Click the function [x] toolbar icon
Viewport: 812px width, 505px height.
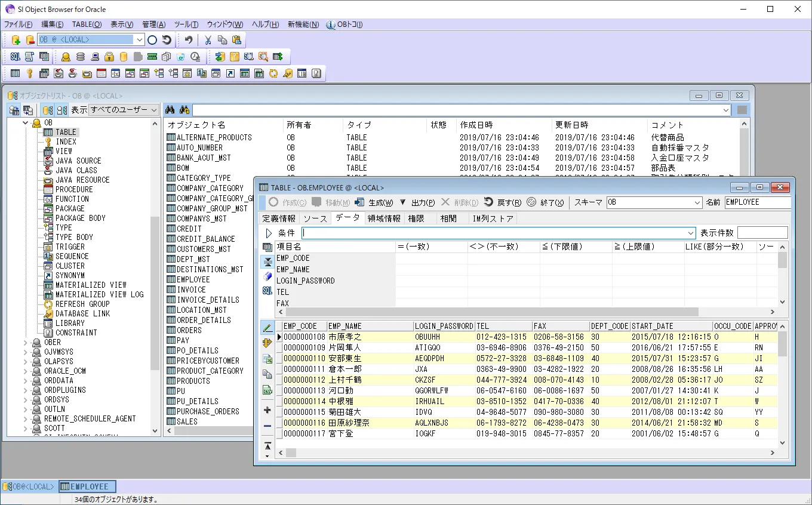click(115, 73)
